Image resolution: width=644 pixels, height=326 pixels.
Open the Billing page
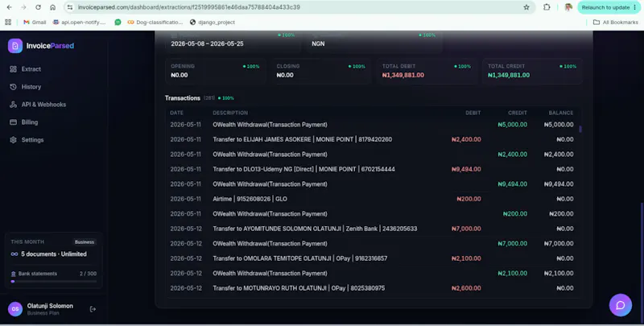[x=30, y=122]
